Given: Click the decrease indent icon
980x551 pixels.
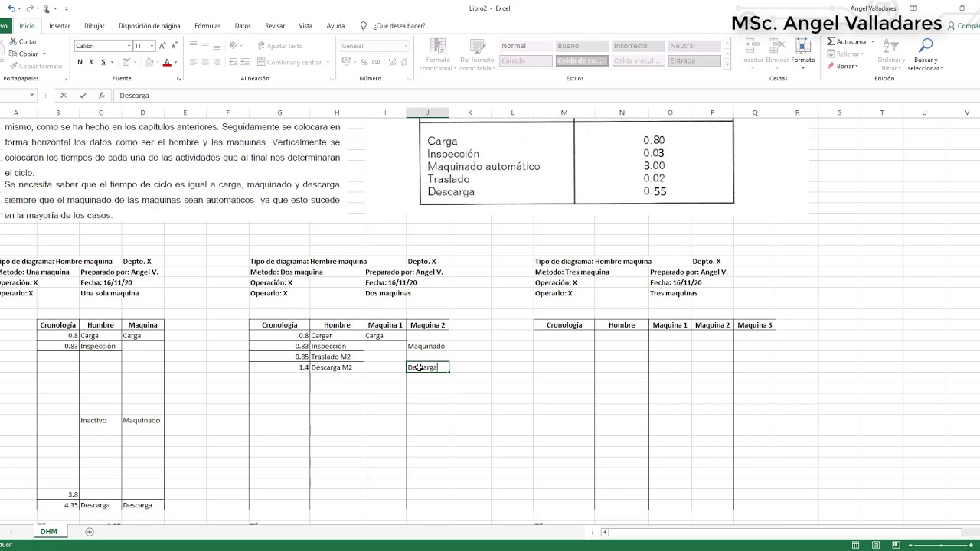Looking at the screenshot, I should tap(234, 62).
